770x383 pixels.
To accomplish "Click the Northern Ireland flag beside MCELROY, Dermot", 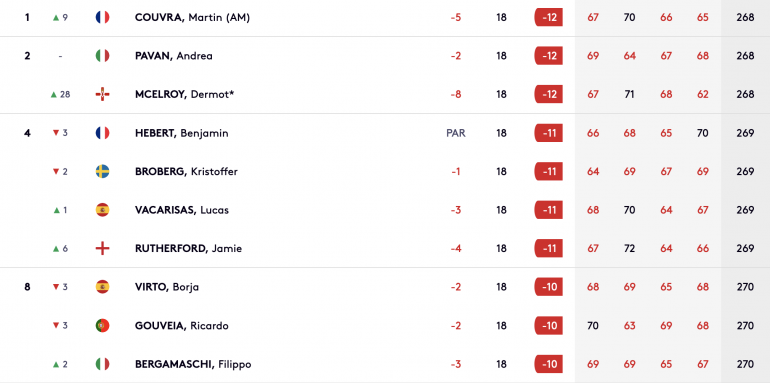I will 102,94.
